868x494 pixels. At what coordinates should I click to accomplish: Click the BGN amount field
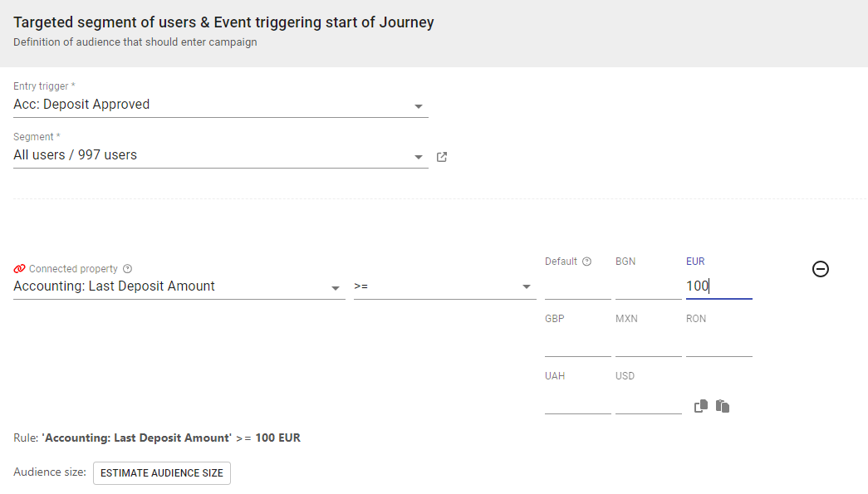pyautogui.click(x=648, y=286)
